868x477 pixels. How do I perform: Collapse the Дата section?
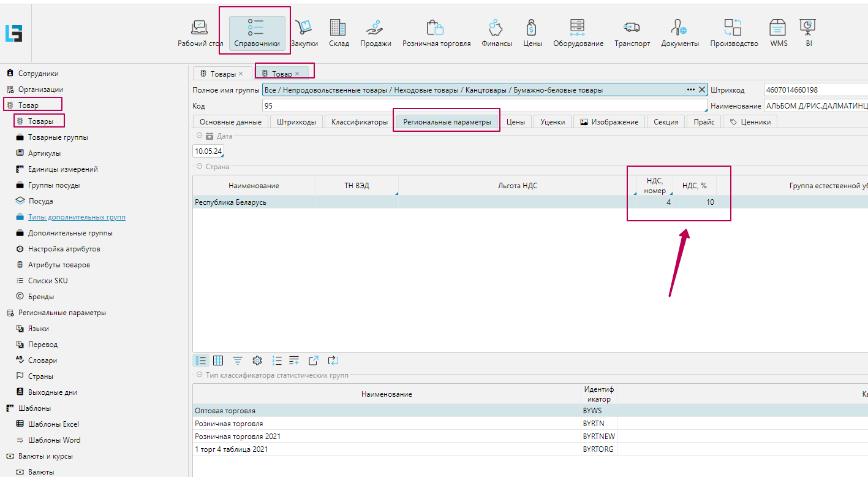(199, 136)
